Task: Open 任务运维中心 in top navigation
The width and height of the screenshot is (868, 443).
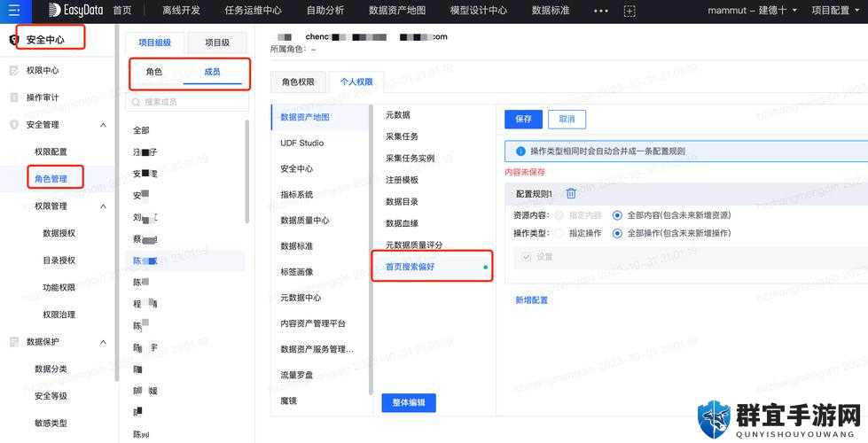Action: point(253,11)
